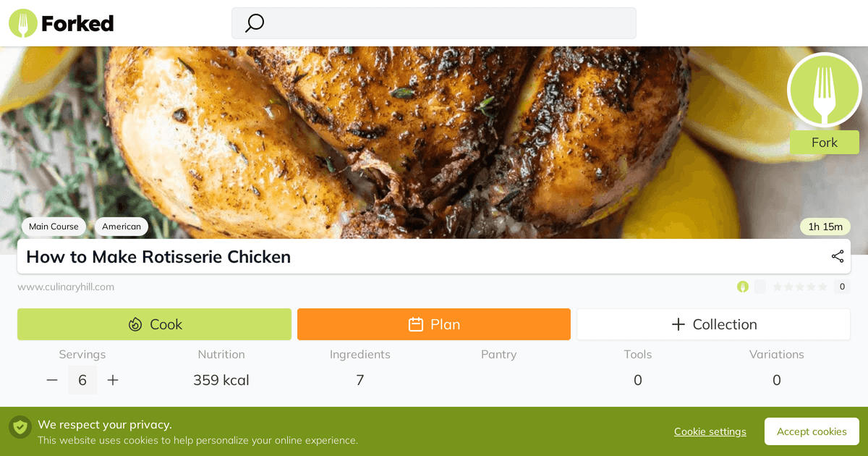
Task: Click the Forked fork logo icon
Action: point(23,22)
